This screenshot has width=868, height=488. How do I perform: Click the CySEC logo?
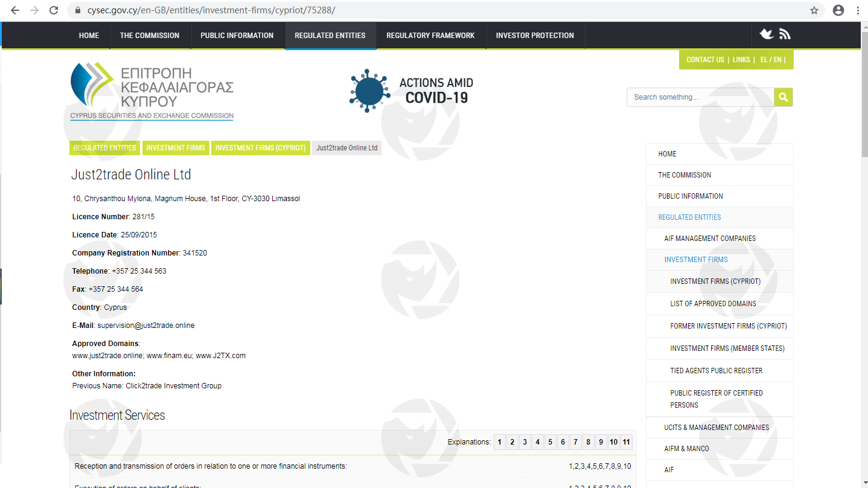(152, 92)
